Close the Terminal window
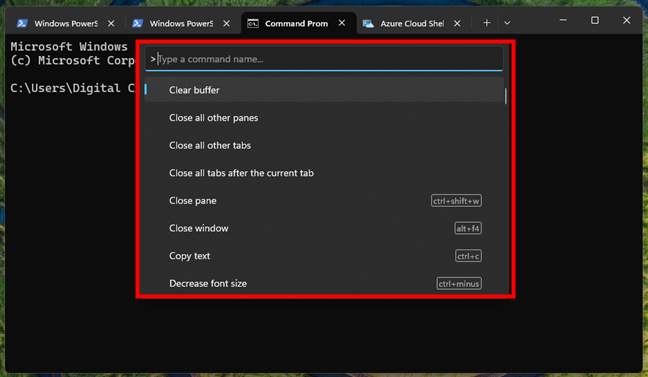The height and width of the screenshot is (377, 648). [x=627, y=20]
